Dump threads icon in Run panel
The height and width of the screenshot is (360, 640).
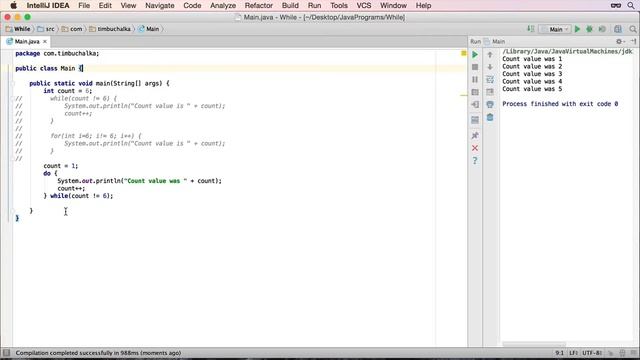(475, 92)
